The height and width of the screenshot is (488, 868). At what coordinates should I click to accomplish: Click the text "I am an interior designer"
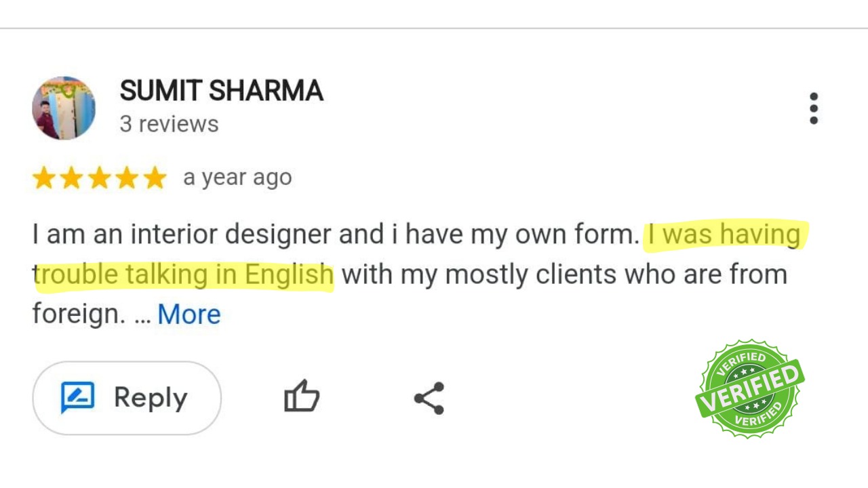pos(163,235)
